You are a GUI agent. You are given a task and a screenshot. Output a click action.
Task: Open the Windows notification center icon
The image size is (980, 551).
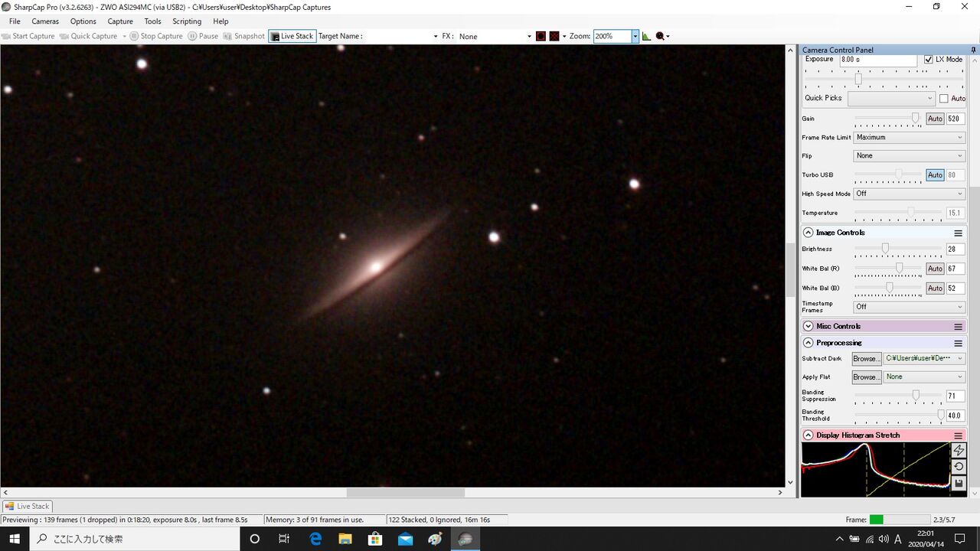coord(960,539)
